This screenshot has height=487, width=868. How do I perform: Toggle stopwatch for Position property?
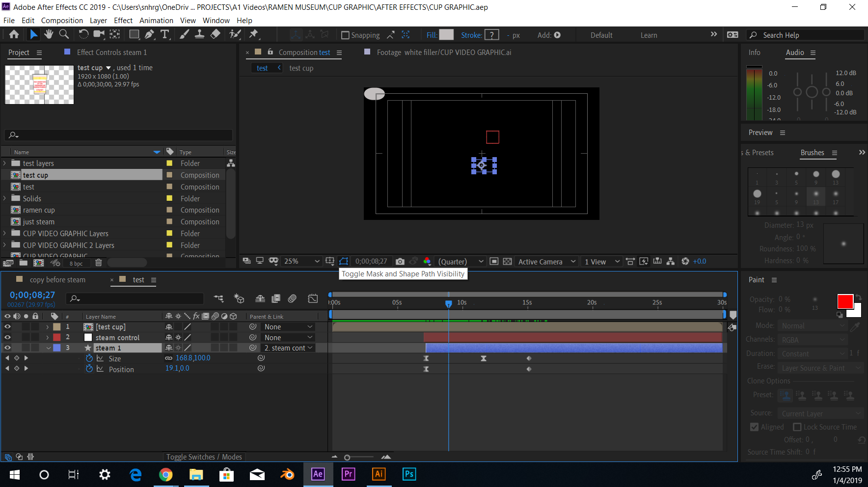click(89, 369)
